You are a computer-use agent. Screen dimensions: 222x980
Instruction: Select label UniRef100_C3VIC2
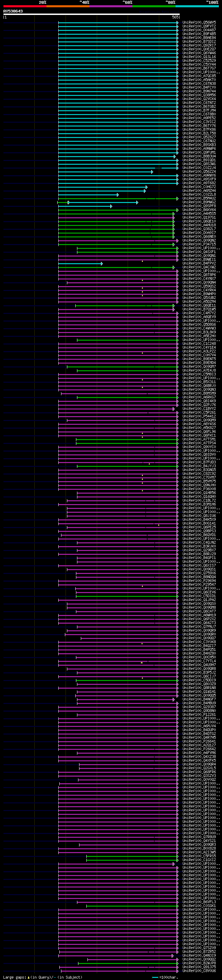point(199,122)
